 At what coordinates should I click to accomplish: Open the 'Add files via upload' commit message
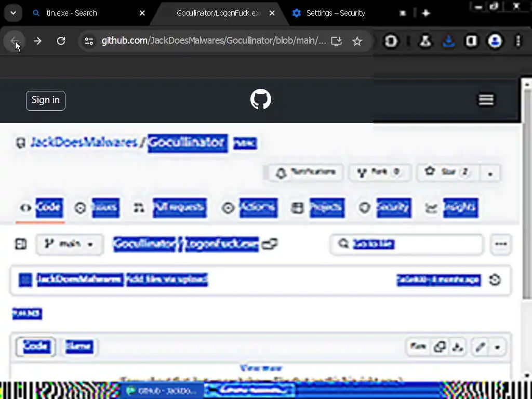point(167,280)
